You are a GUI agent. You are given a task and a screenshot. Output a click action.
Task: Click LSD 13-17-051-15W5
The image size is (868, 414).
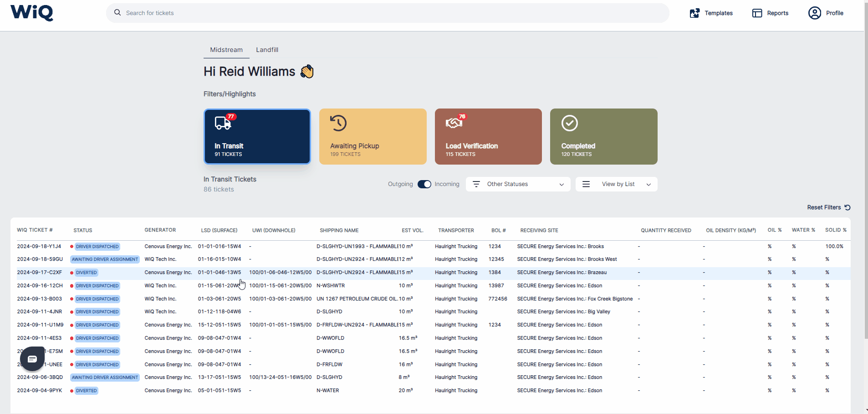(x=220, y=377)
